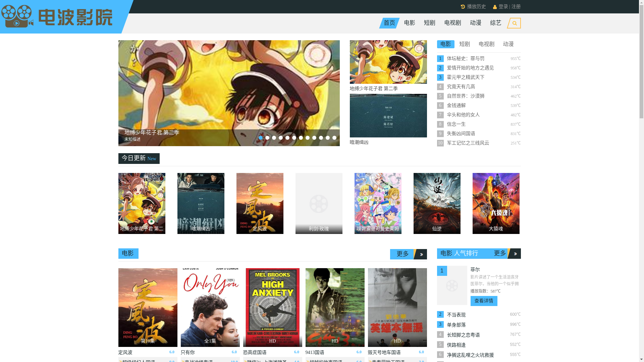Viewport: 644px width, 362px height.
Task: Open ranking item 军工记忆之三线风云
Action: coord(468,143)
